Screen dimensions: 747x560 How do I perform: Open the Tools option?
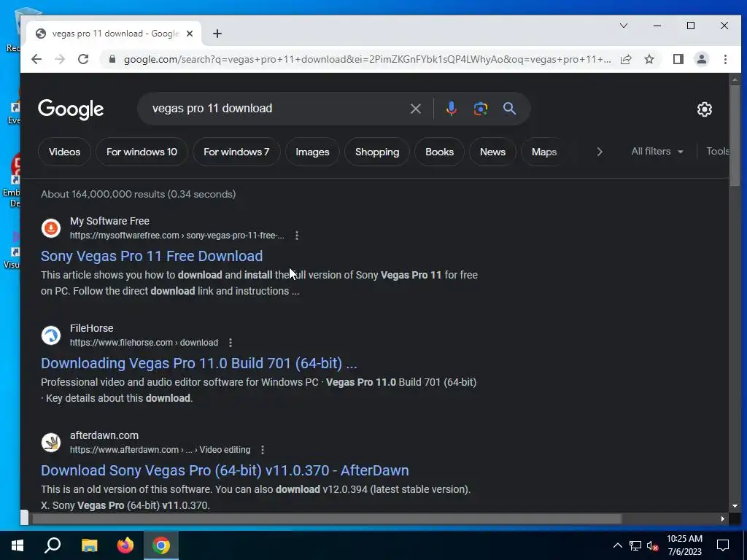click(x=718, y=152)
